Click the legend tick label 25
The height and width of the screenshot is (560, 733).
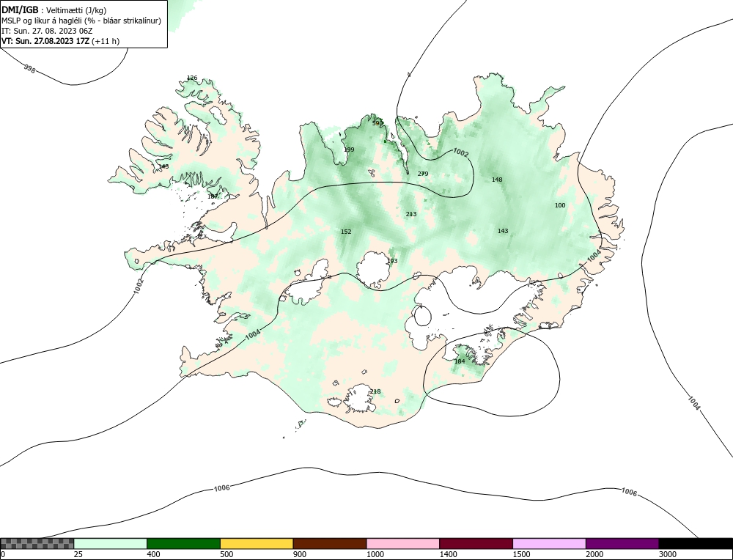(x=78, y=554)
